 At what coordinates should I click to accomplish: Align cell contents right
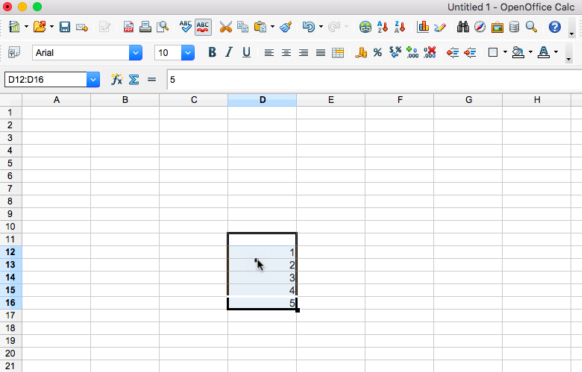(304, 53)
